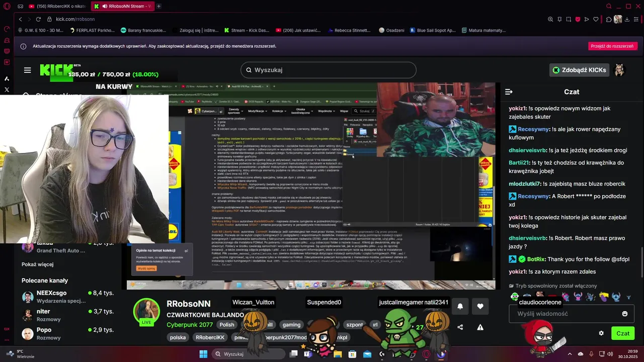Click the X (Twitter) icon in Opera sidebar

point(7,89)
